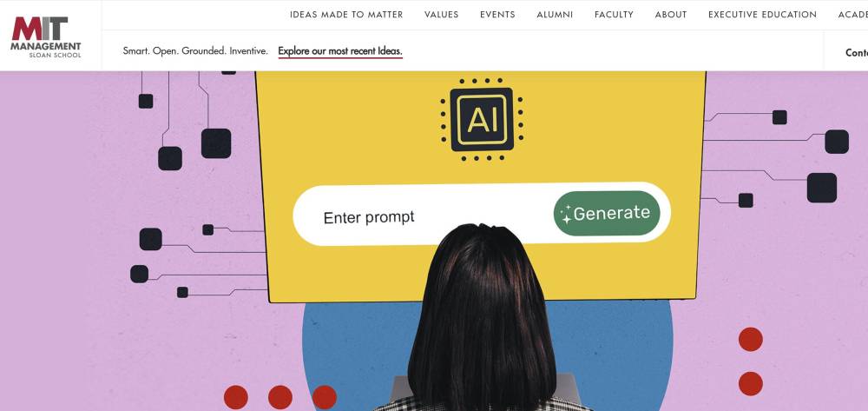Click the sparkle icon beside Generate
The image size is (868, 411).
[x=566, y=215]
